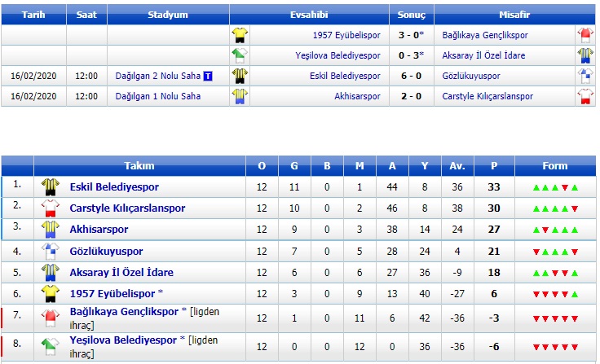Select Yeşilova Belediyespor in the standings list
The image size is (600, 364).
123,340
